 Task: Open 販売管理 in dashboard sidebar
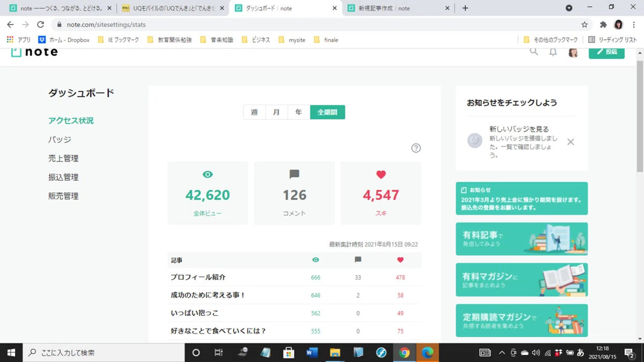(x=63, y=196)
